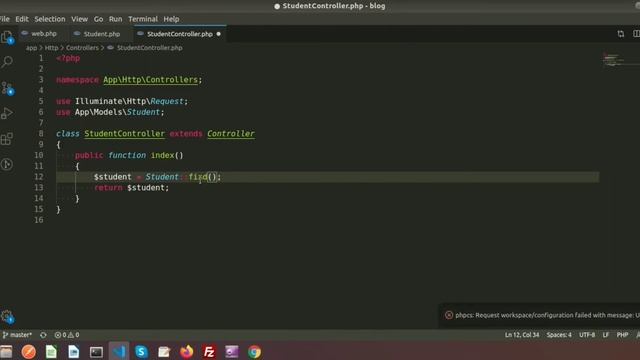Click the activity bar icon below Extensions
Viewport: 640px width, 360px height.
(x=7, y=164)
